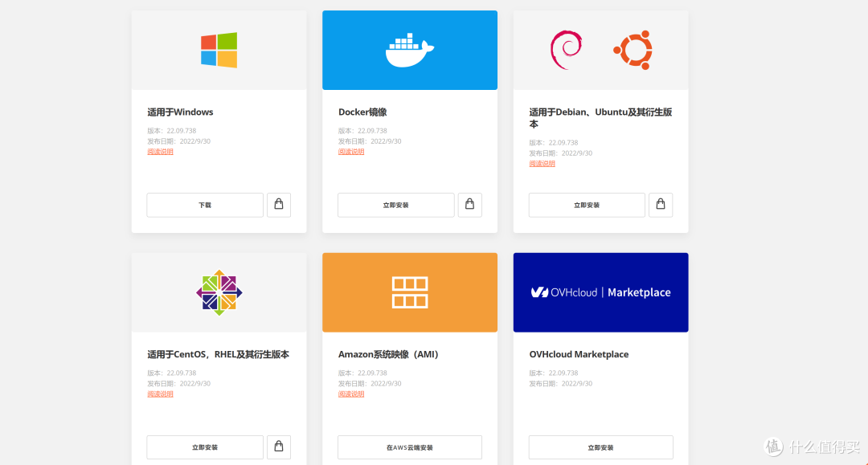Image resolution: width=868 pixels, height=465 pixels.
Task: Click 适用于Debian、Ubuntu及其衍生版本 title
Action: [x=600, y=118]
